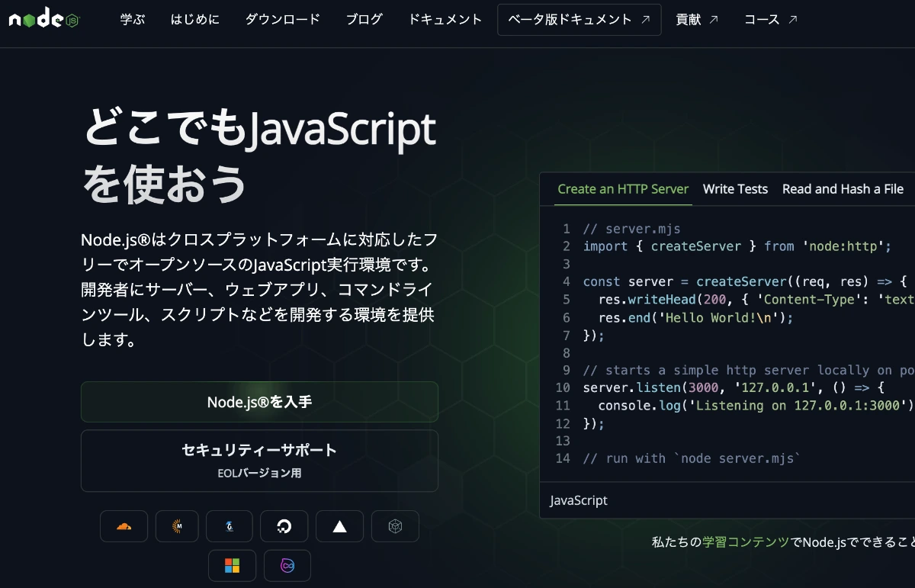Click the res.end('Hello World!\n') line
This screenshot has width=915, height=588.
696,317
